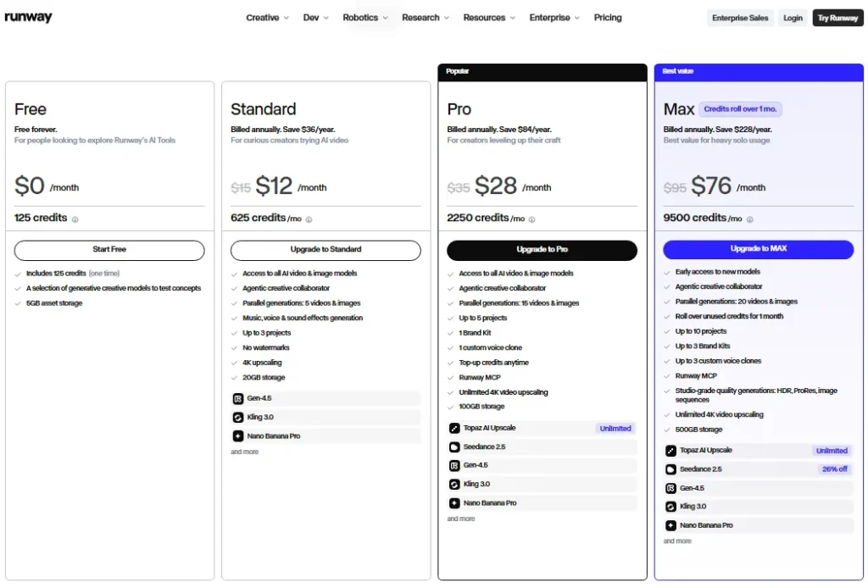Open the Dev nav item

click(x=311, y=18)
